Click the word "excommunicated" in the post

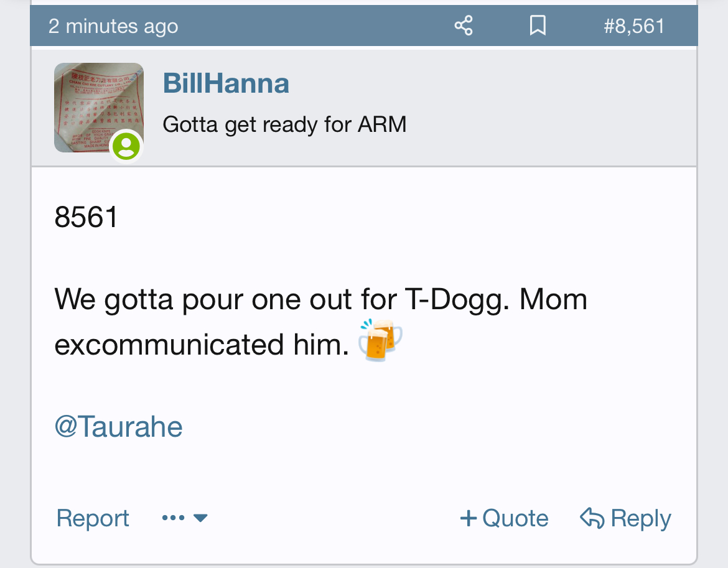click(169, 345)
